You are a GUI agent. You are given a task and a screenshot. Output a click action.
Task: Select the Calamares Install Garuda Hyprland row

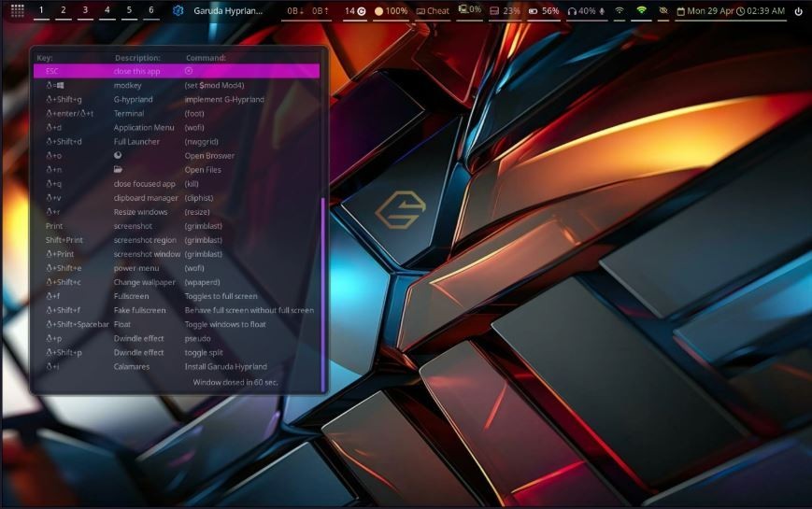177,366
